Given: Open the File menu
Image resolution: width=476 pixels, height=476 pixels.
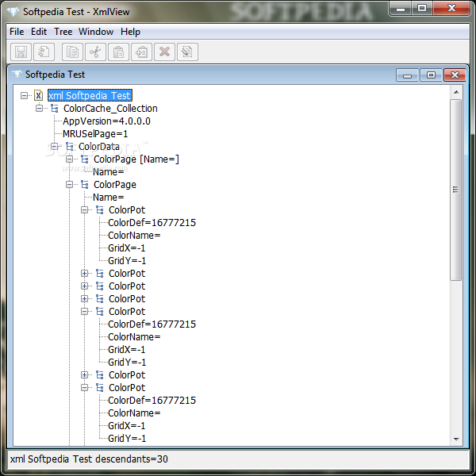Looking at the screenshot, I should [17, 32].
